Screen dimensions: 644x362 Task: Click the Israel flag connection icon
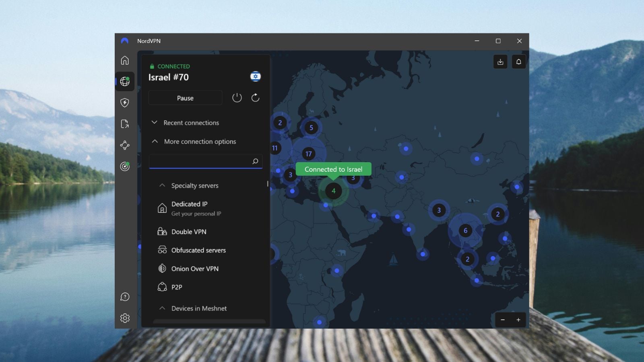tap(255, 76)
